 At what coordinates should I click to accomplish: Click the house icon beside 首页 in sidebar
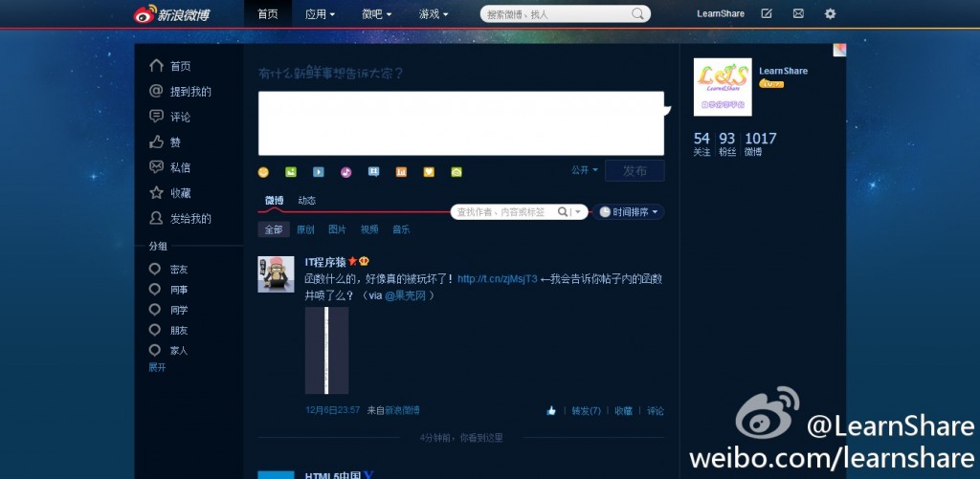[156, 66]
